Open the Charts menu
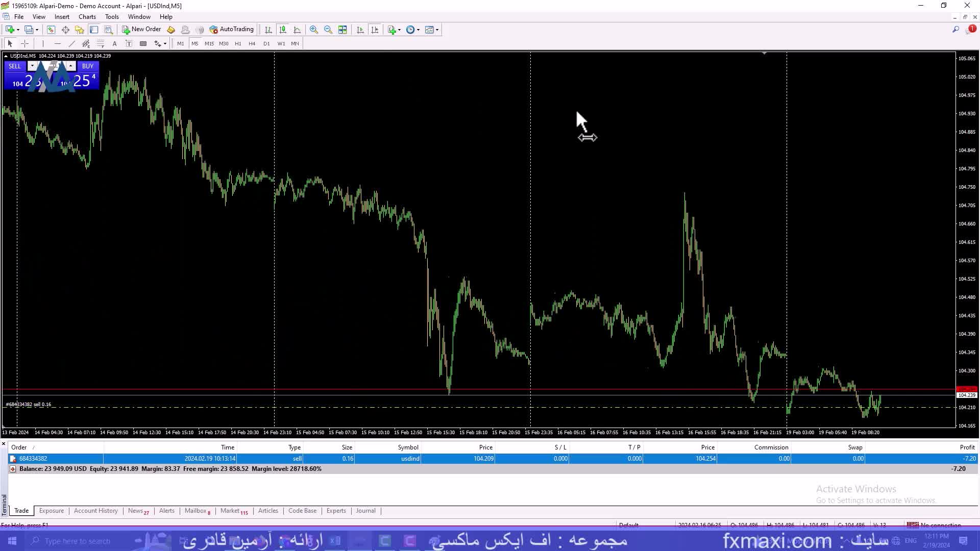The width and height of the screenshot is (980, 551). pos(87,17)
